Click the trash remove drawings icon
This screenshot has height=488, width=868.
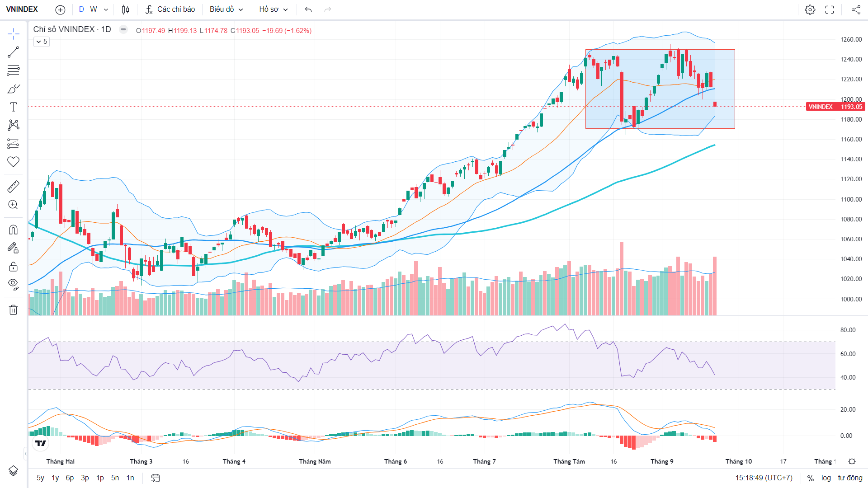pyautogui.click(x=14, y=310)
